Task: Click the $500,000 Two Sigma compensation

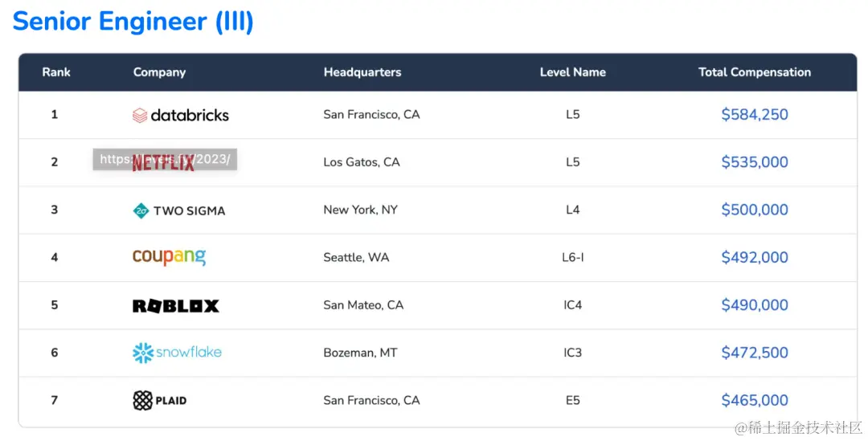Action: (755, 210)
